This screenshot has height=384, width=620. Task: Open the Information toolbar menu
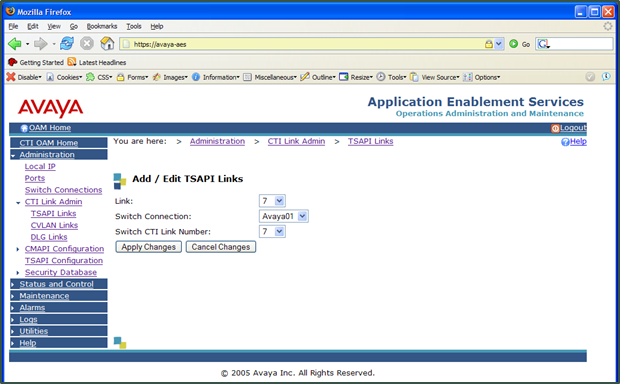pos(216,77)
